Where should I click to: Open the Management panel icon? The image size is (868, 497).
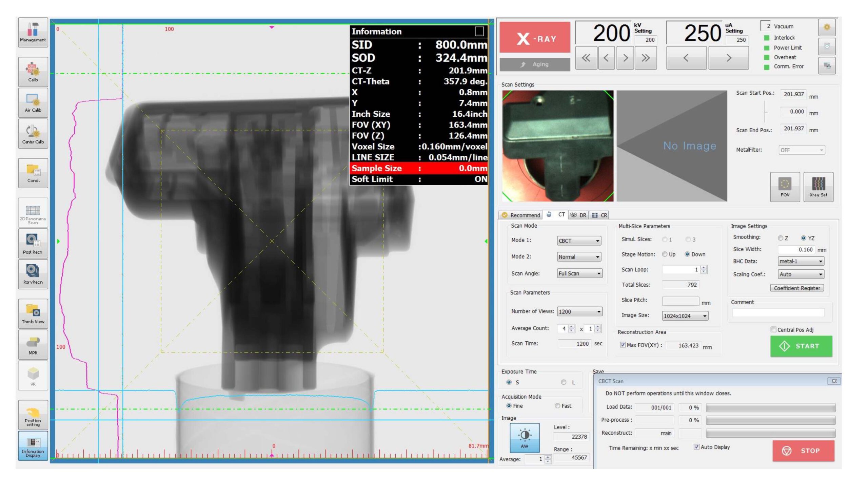point(33,33)
